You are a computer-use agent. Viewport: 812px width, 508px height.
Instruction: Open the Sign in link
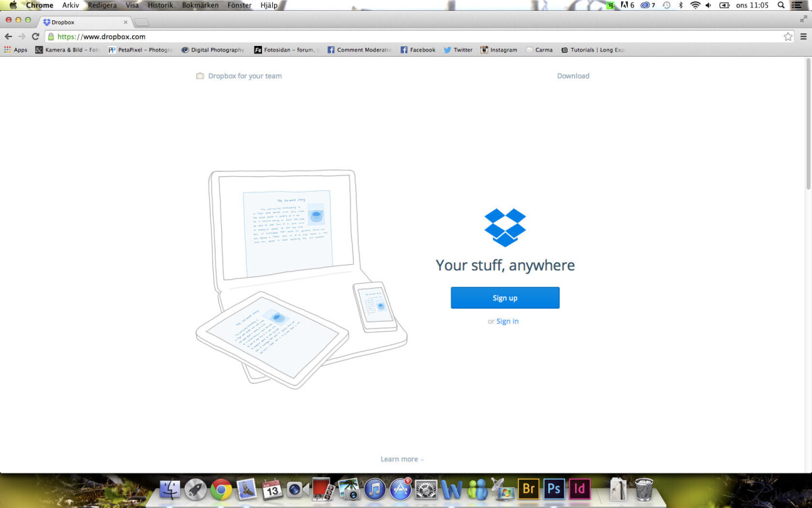point(507,321)
